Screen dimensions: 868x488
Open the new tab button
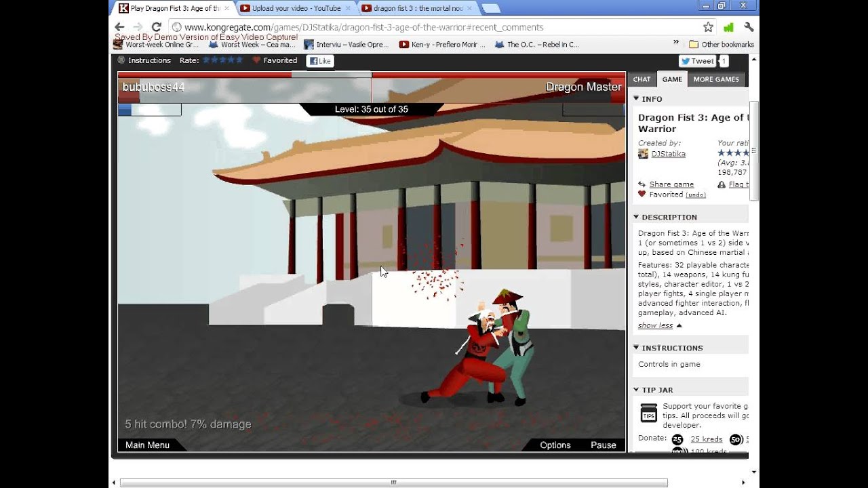pyautogui.click(x=490, y=9)
